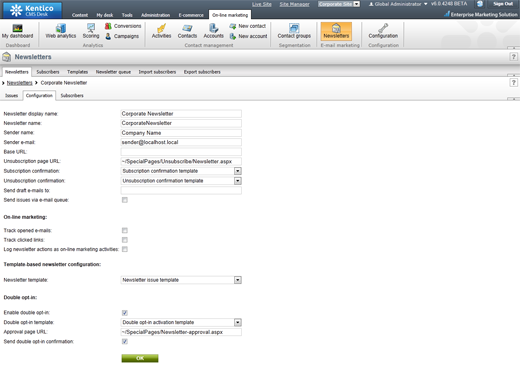The width and height of the screenshot is (520, 369).
Task: Edit Unsubscription page URL field
Action: coord(181,161)
